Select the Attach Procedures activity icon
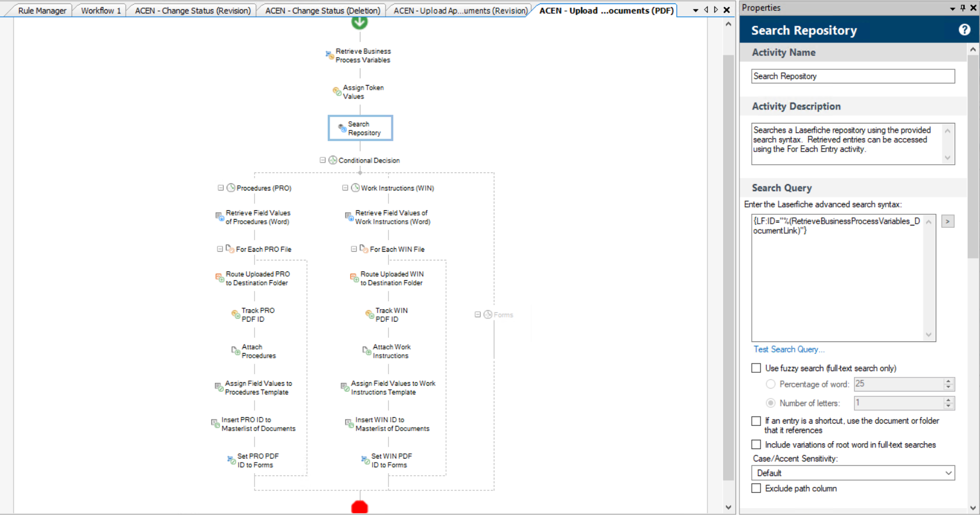The image size is (980, 515). coord(236,351)
